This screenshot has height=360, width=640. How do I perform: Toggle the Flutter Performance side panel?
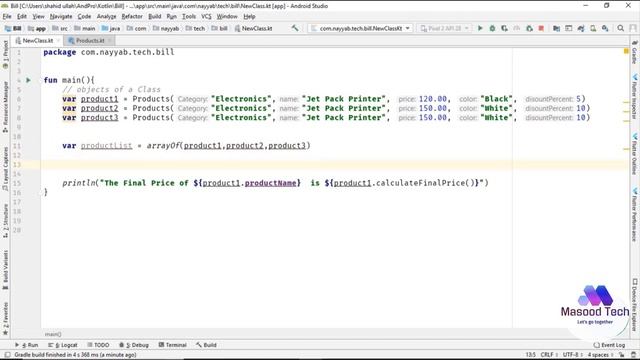[x=635, y=215]
